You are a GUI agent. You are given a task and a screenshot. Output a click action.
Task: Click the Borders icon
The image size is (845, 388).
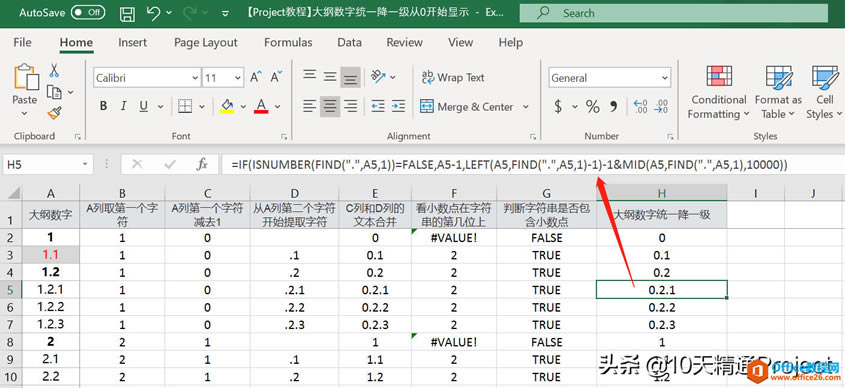[185, 106]
